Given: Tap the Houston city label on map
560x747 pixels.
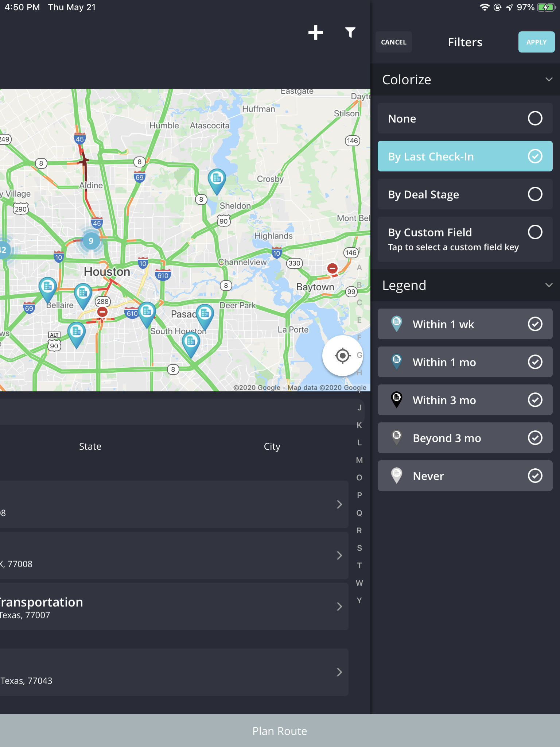Looking at the screenshot, I should [107, 271].
